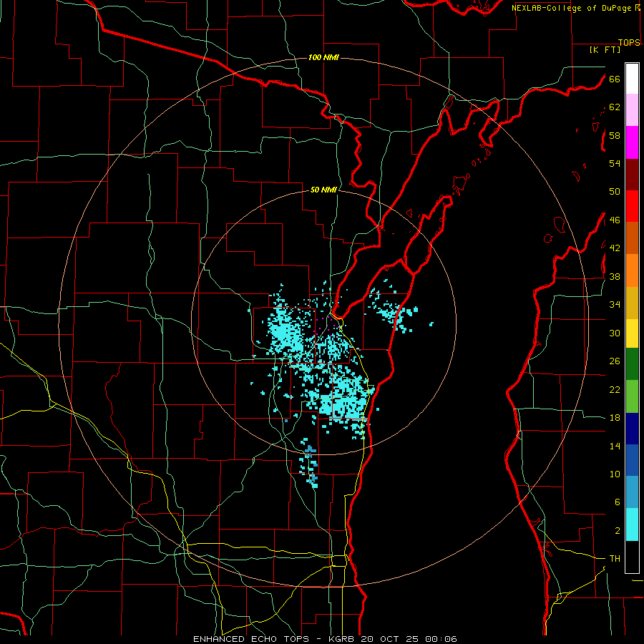Click the legend value '62'
This screenshot has width=644, height=644.
point(615,107)
